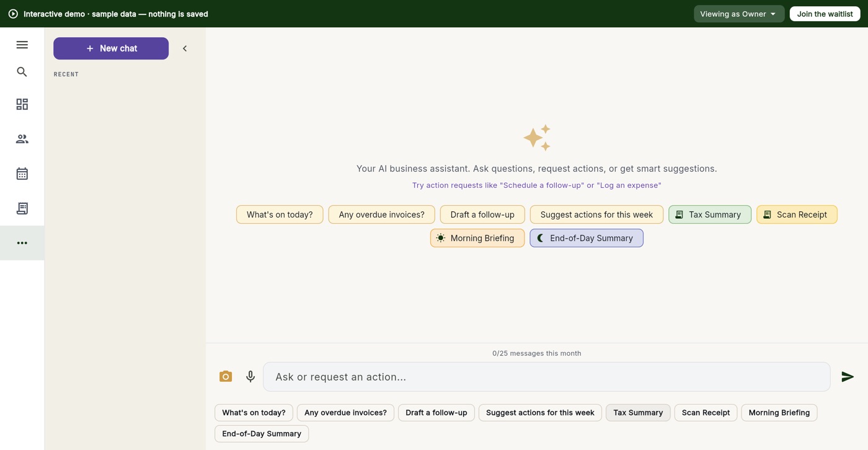The width and height of the screenshot is (868, 450).
Task: Click the camera icon beside the message box
Action: tap(226, 376)
